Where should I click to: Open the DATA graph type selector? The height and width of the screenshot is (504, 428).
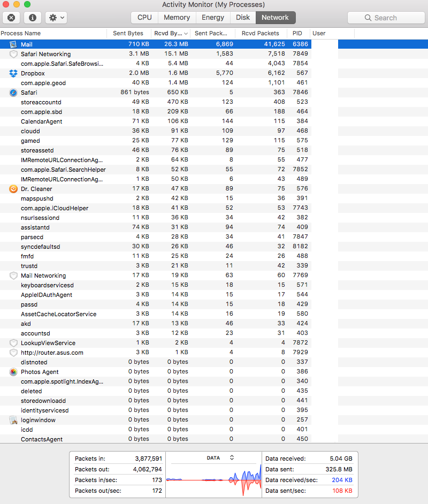point(220,457)
